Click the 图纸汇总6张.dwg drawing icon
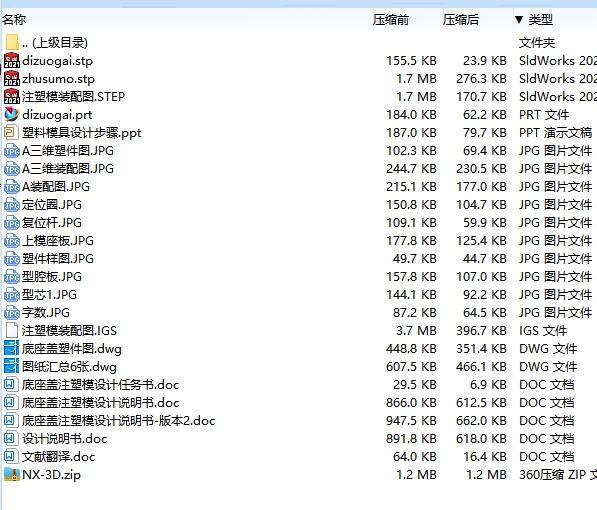Image resolution: width=597 pixels, height=510 pixels. pyautogui.click(x=11, y=366)
